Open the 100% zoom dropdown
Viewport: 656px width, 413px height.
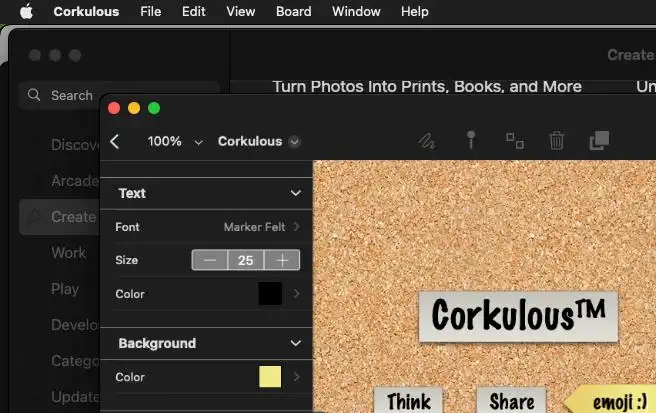[x=175, y=141]
